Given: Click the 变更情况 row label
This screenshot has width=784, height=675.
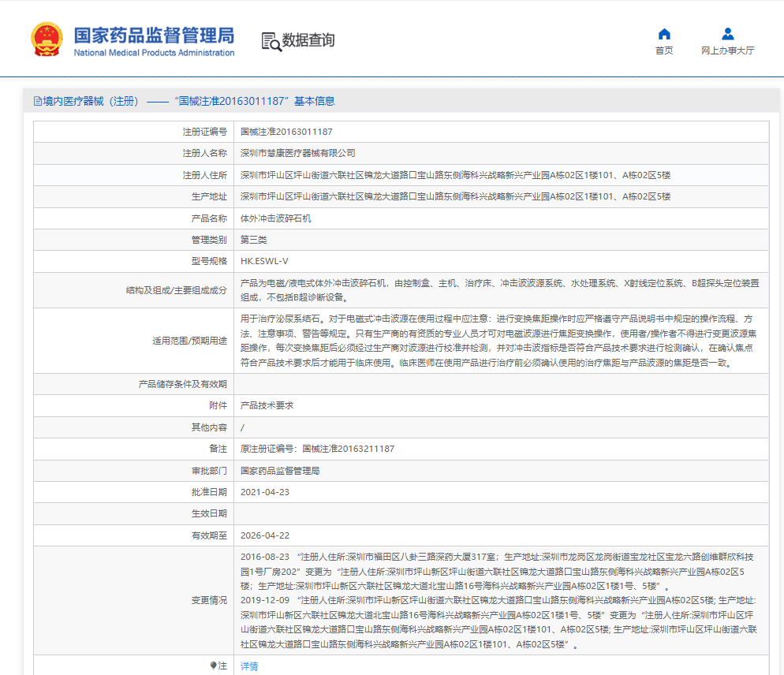Looking at the screenshot, I should [x=209, y=600].
